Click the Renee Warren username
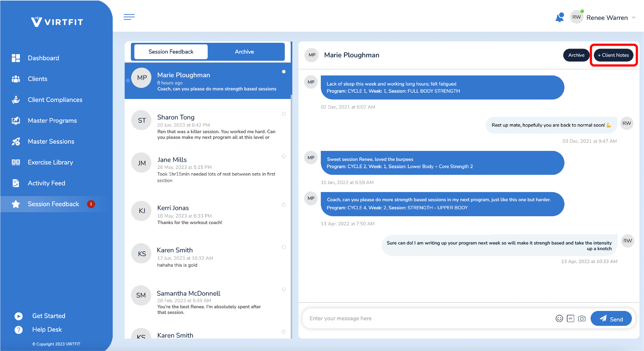The width and height of the screenshot is (644, 351). click(607, 18)
